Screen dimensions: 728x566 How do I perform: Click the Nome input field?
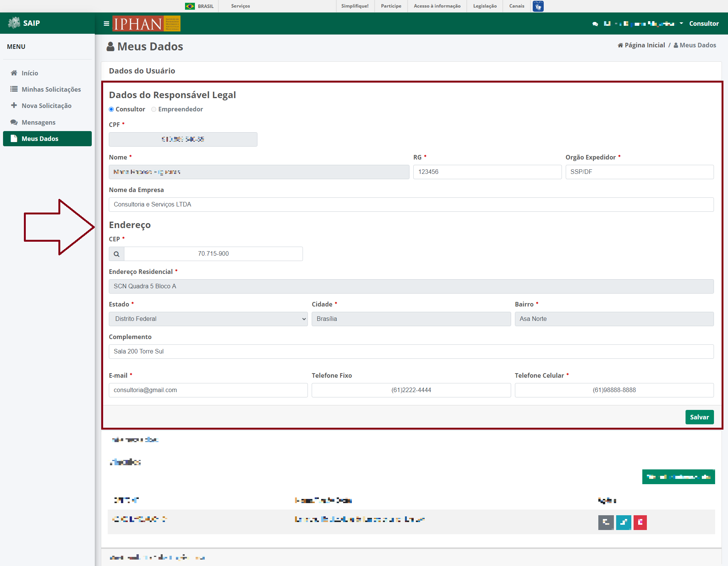coord(259,172)
